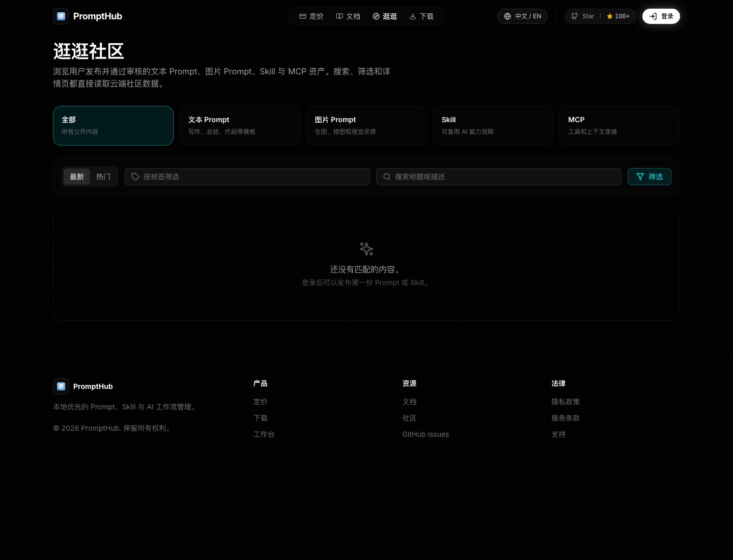Sort by 最新 newest

point(77,177)
